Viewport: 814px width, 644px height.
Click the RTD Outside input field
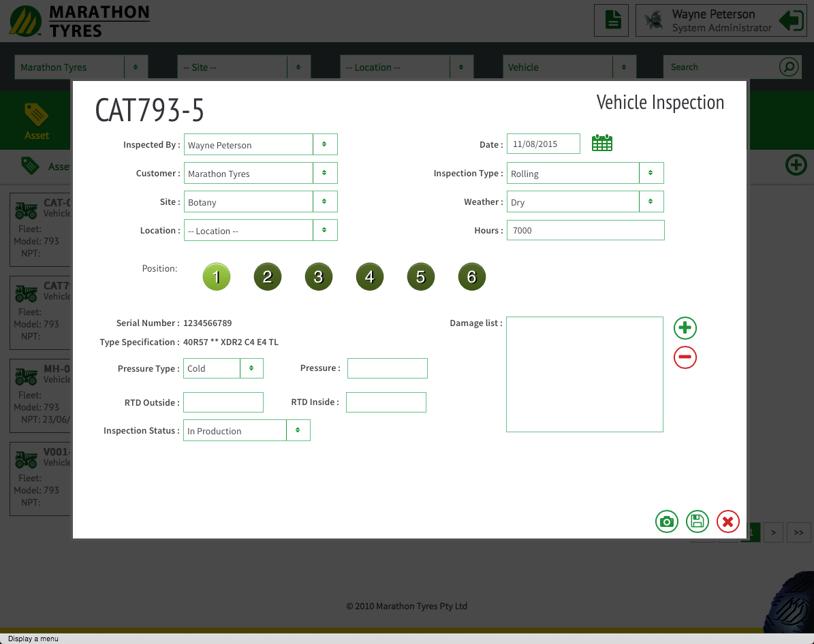(x=223, y=402)
